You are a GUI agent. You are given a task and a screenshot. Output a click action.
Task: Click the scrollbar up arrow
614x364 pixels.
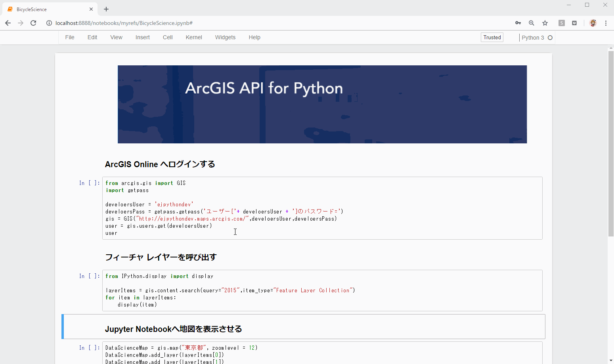coord(611,48)
